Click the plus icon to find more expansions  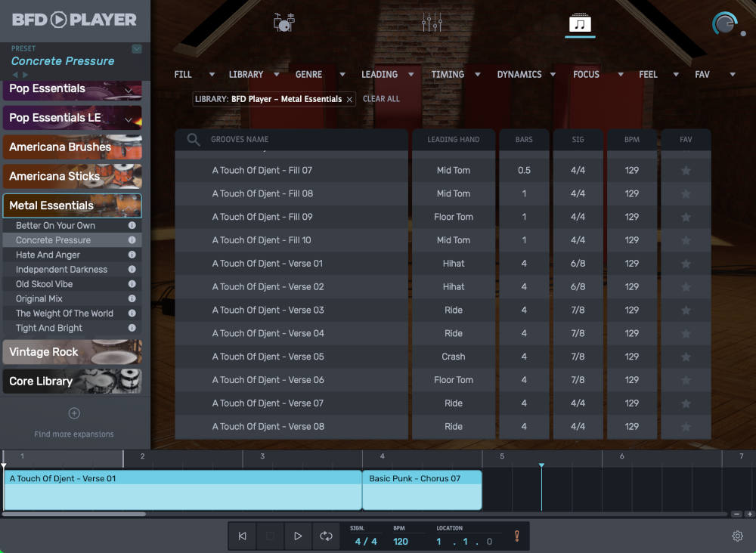click(x=73, y=413)
